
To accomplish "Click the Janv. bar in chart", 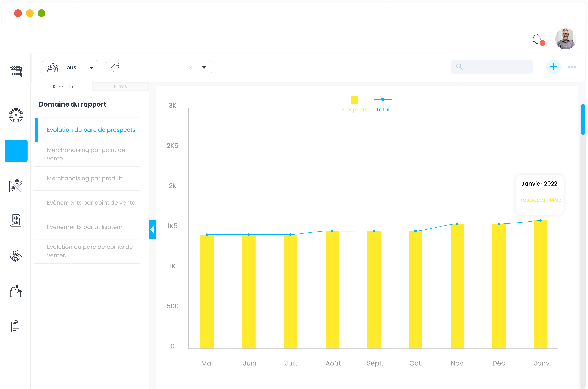I will pyautogui.click(x=541, y=285).
